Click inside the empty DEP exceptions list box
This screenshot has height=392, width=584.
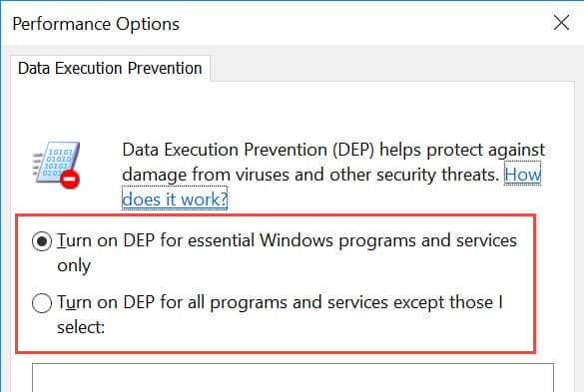[292, 378]
